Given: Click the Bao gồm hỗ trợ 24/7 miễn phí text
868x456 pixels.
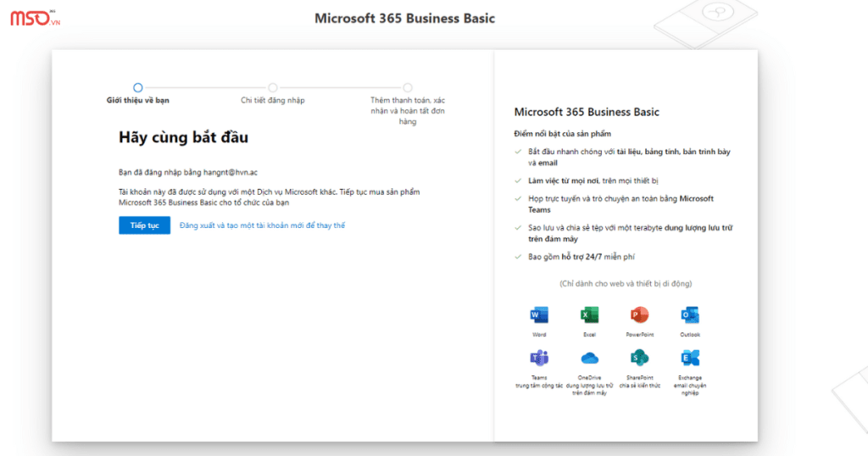Looking at the screenshot, I should tap(581, 257).
